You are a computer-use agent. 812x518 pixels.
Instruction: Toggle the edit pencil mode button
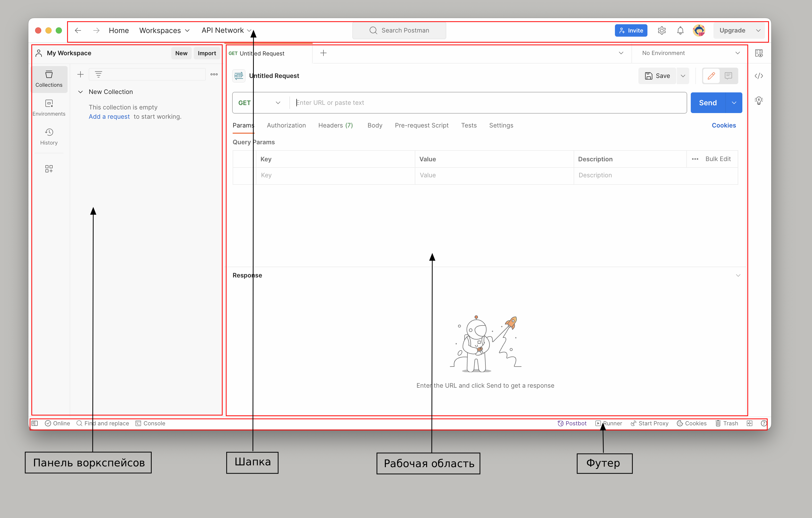[x=711, y=76]
